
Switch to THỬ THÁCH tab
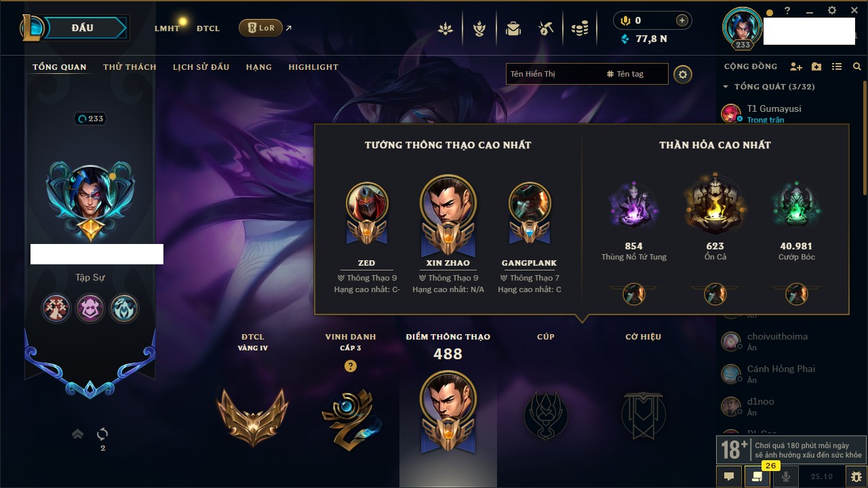pyautogui.click(x=130, y=67)
